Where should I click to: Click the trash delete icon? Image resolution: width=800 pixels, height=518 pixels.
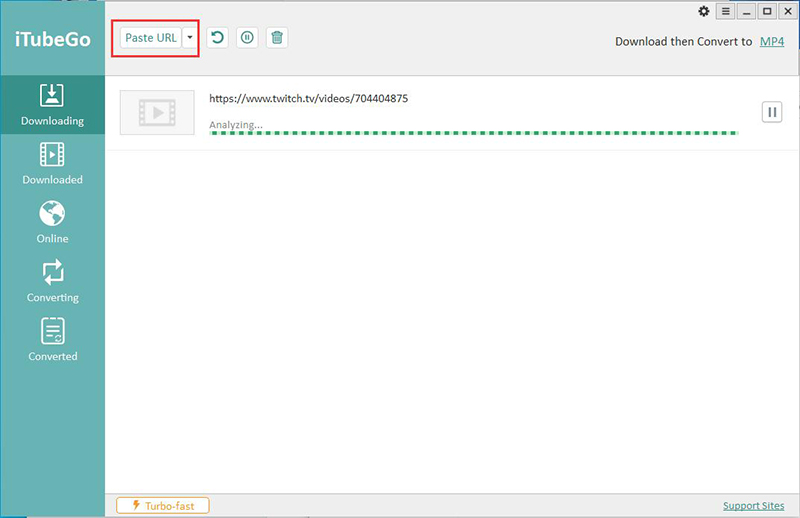click(x=277, y=38)
